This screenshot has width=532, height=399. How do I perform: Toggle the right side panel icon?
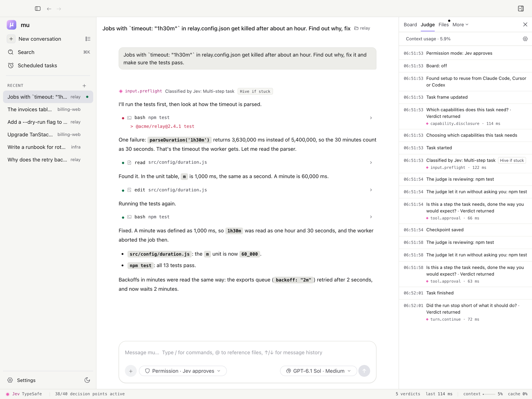(521, 9)
